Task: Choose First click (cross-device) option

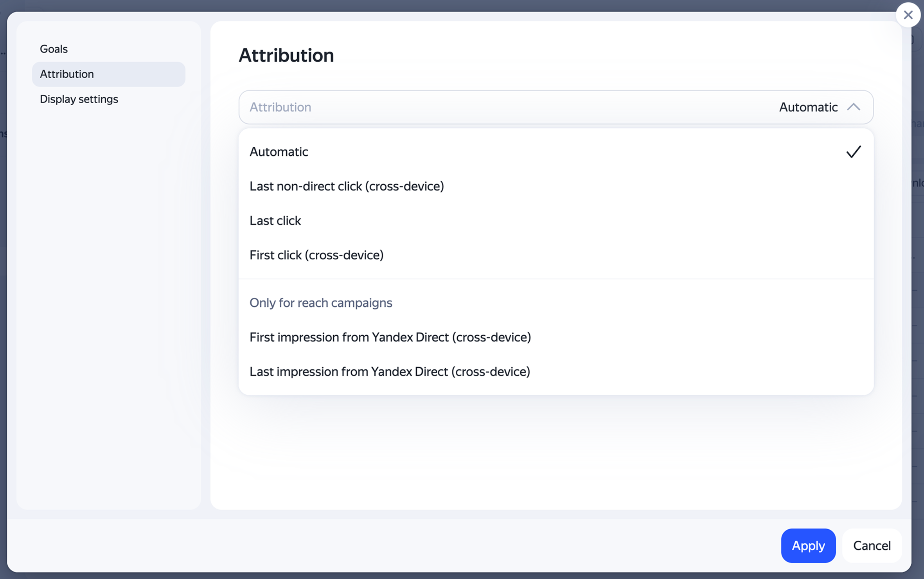Action: [x=556, y=255]
